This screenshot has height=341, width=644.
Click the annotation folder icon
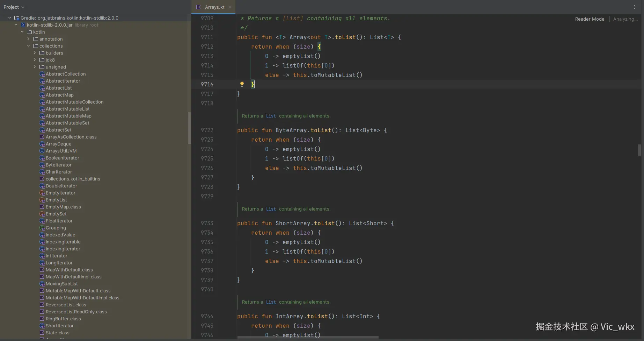click(36, 39)
